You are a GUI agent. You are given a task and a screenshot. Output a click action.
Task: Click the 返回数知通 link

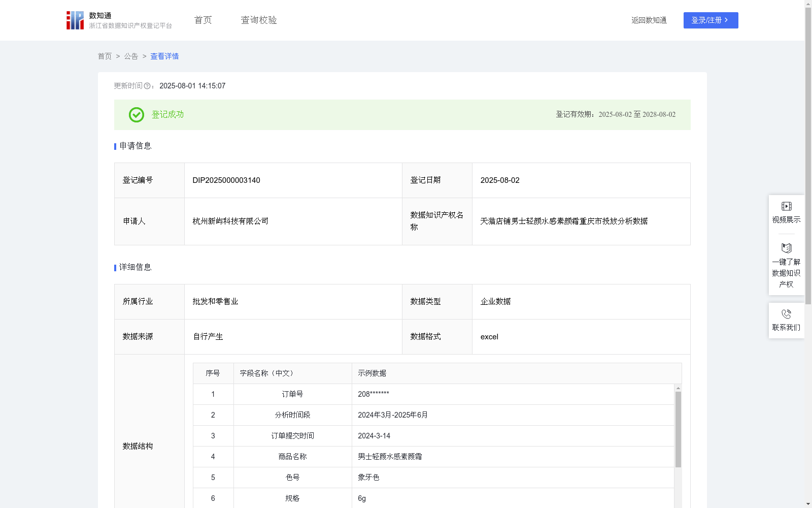point(649,20)
